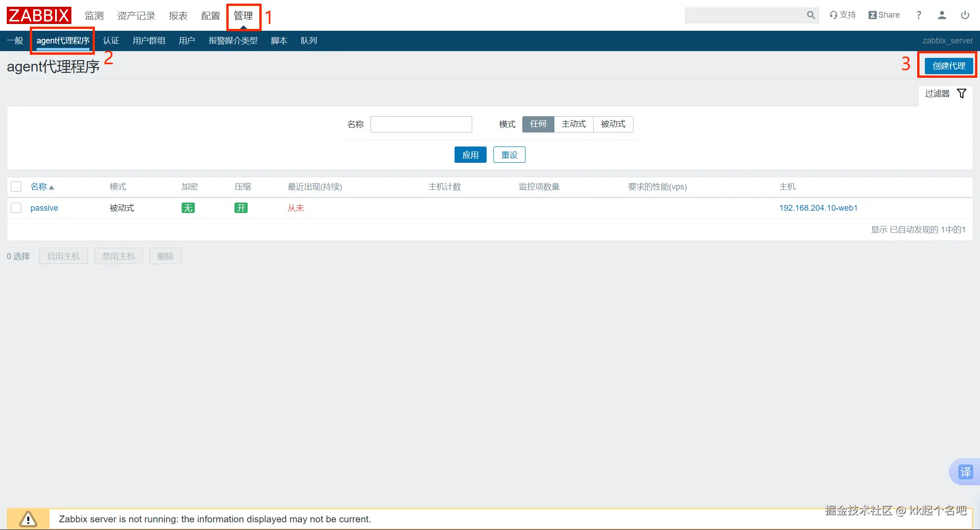The image size is (980, 530).
Task: Click the Zabbix logo
Action: [x=39, y=15]
